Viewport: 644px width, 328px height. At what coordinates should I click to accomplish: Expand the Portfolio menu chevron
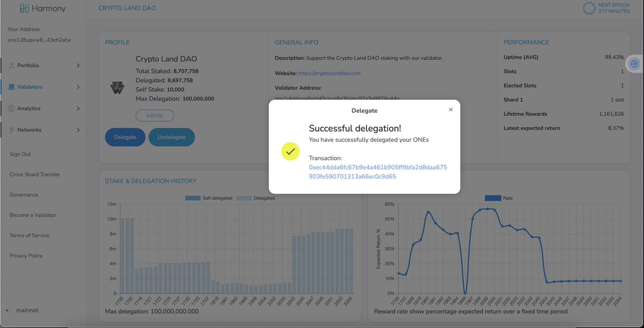78,65
